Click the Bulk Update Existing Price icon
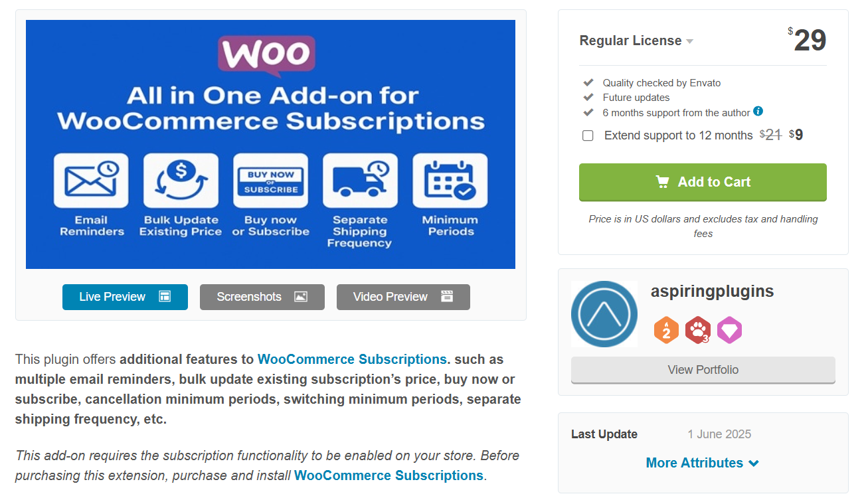The height and width of the screenshot is (500, 868). [x=181, y=181]
